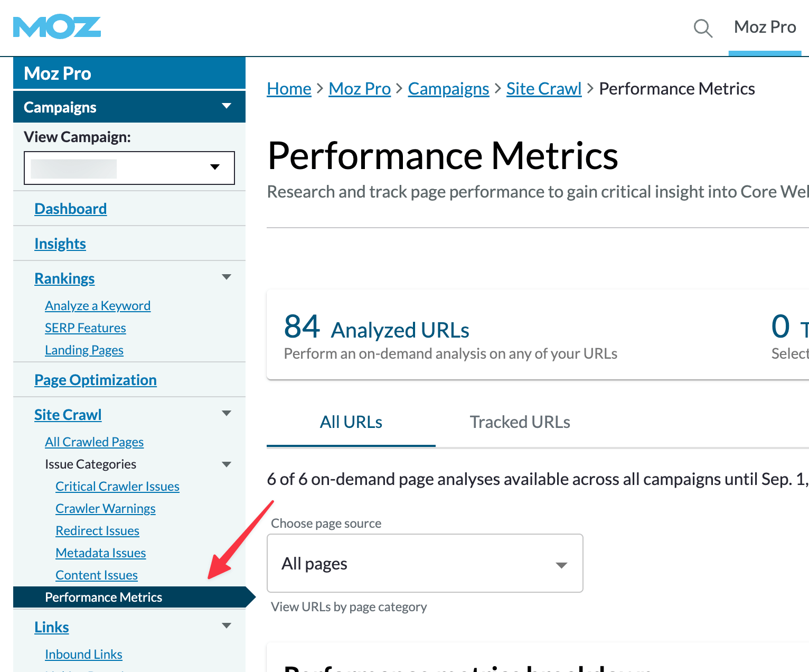
Task: Open the Choose page source dropdown
Action: coord(425,563)
